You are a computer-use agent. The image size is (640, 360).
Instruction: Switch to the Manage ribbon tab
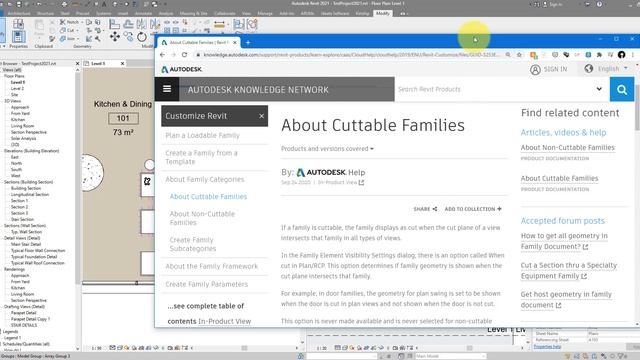point(265,13)
